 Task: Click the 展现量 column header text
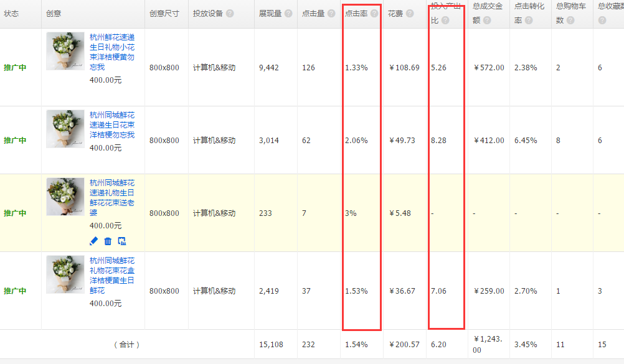tap(270, 14)
